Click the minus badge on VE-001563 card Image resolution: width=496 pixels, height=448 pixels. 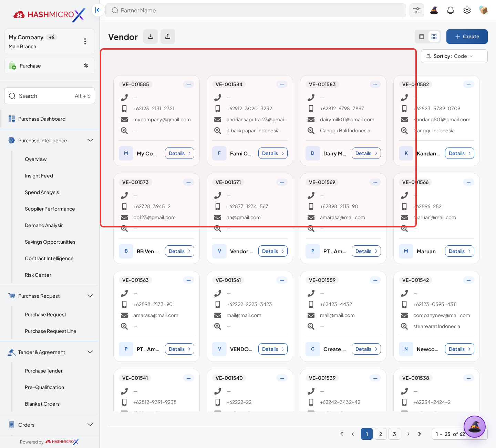pos(188,280)
